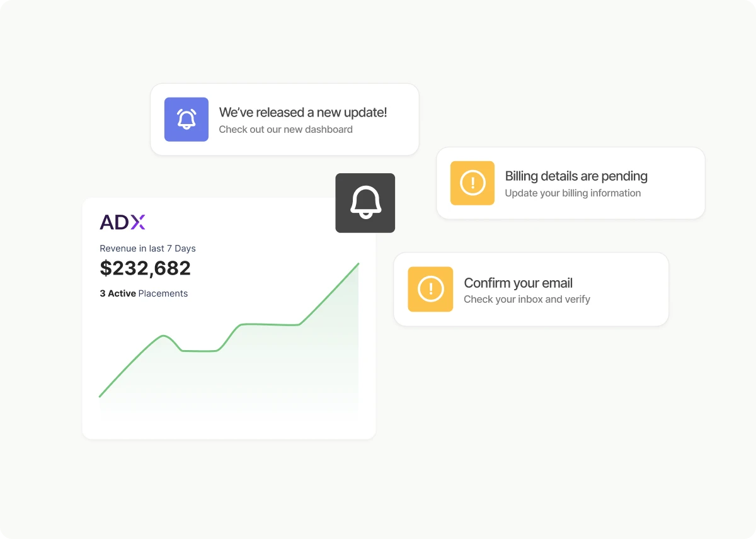
Task: Open the dark notification bell button
Action: 365,203
